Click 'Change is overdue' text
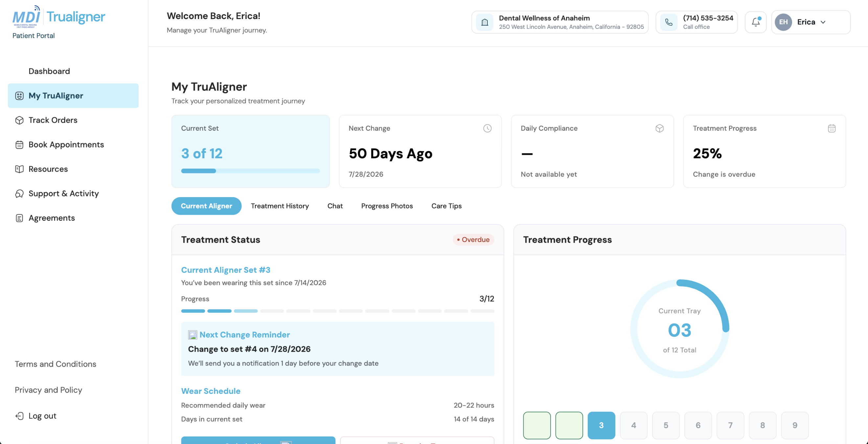Image resolution: width=868 pixels, height=444 pixels. click(724, 174)
